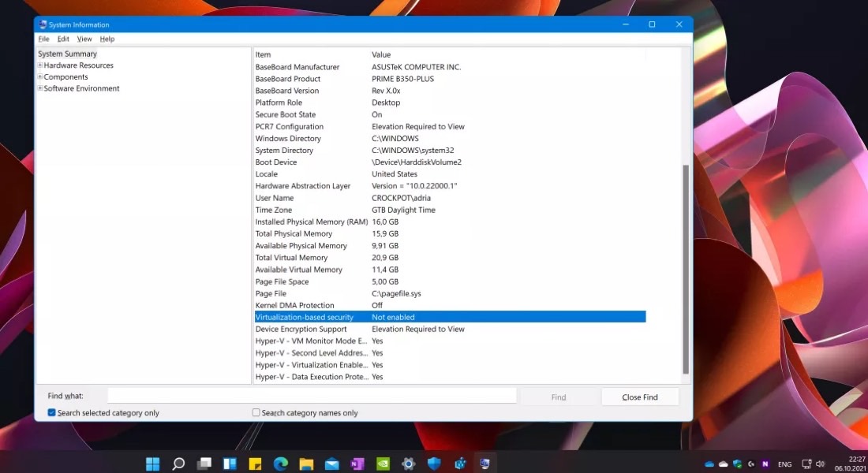The image size is (868, 473).
Task: Expand the Components node
Action: point(39,76)
